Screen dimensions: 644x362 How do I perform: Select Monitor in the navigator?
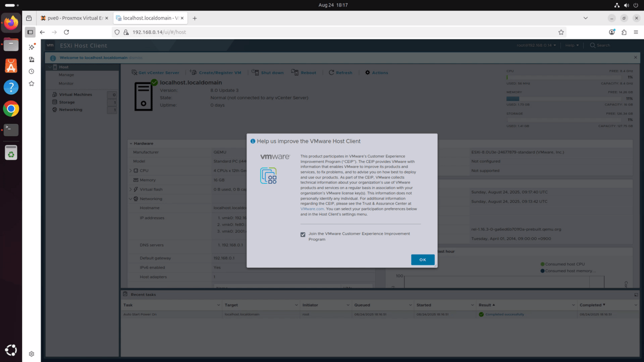pyautogui.click(x=66, y=83)
